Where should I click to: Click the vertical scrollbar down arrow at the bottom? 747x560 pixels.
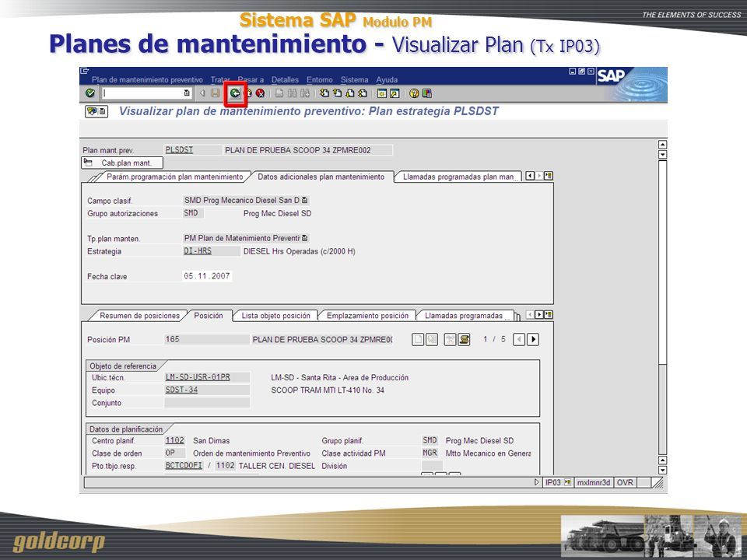[x=662, y=470]
